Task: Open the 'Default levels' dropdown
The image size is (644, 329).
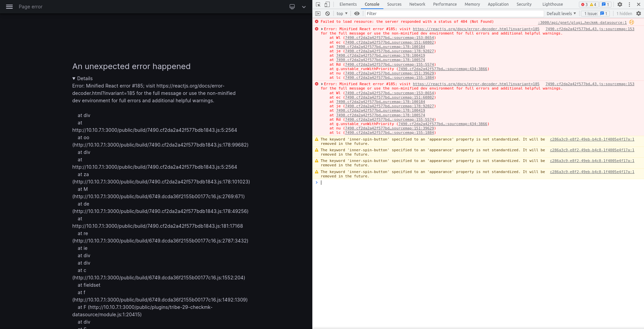Action: (x=561, y=13)
